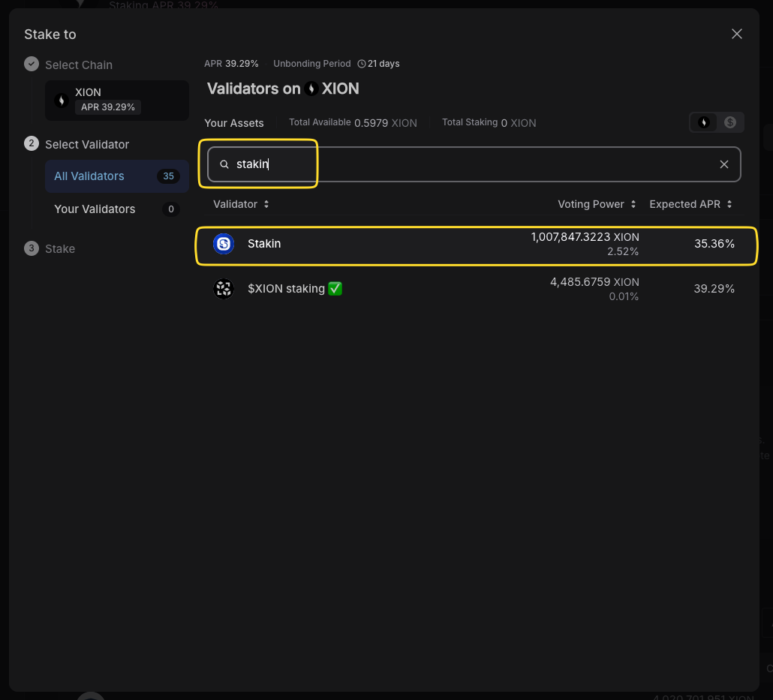Screen dimensions: 773x700
Task: Select the Stakin validator row
Action: (x=476, y=244)
